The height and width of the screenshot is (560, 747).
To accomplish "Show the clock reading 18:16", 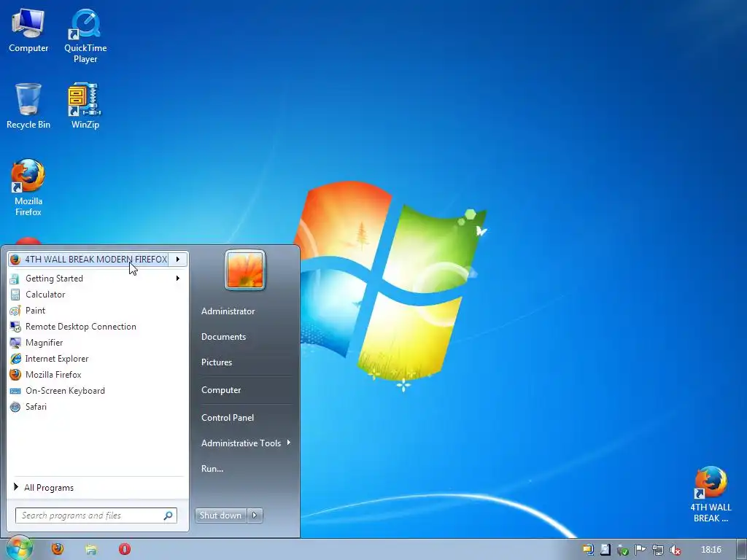I will tap(711, 550).
